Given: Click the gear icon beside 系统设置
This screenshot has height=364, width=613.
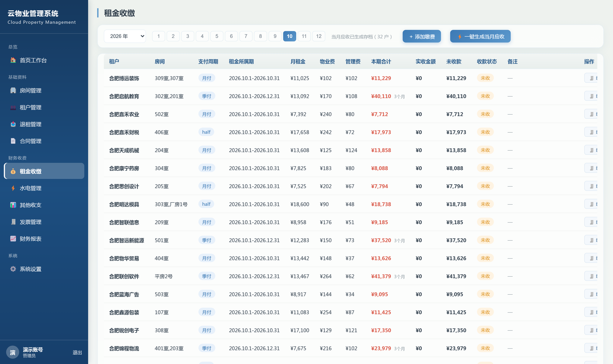Looking at the screenshot, I should [13, 269].
